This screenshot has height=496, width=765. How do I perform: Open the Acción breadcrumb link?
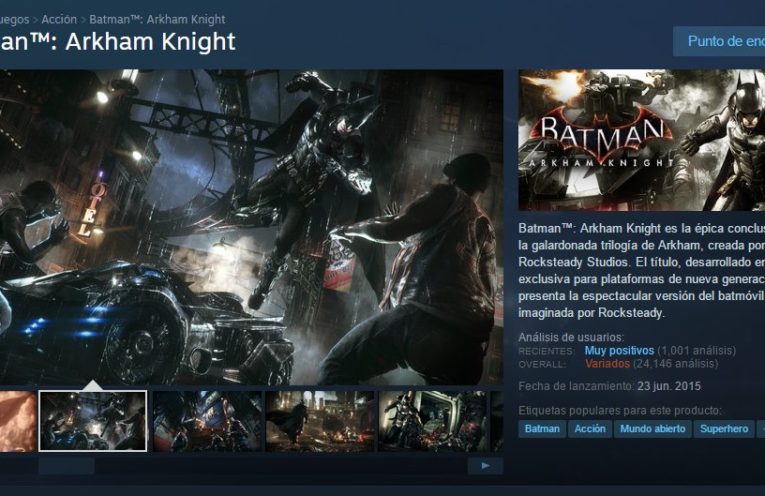[x=59, y=20]
